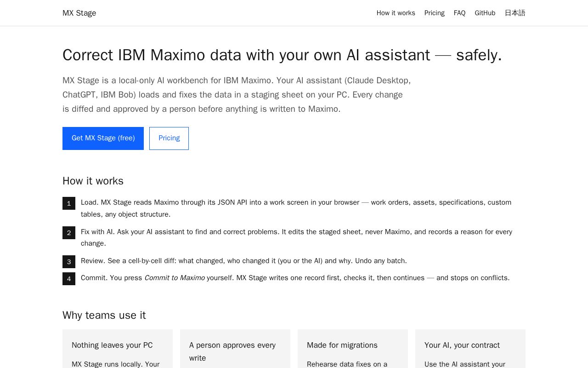Click the 'Fix with AI' step description

[x=296, y=237]
